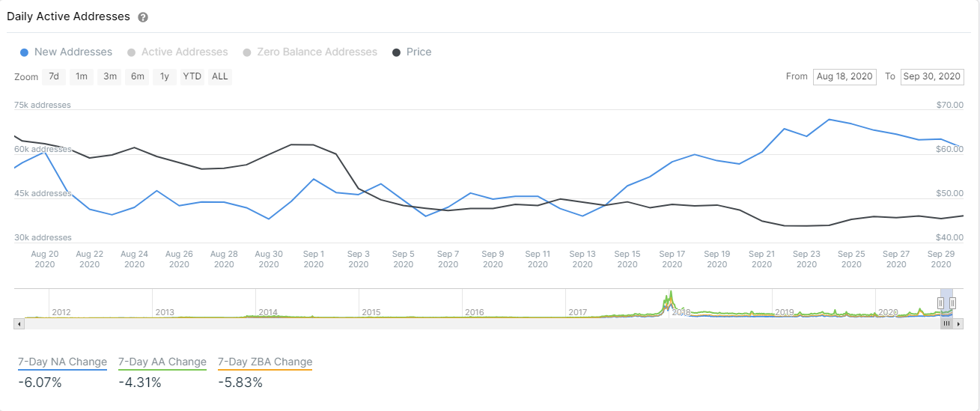This screenshot has width=980, height=411.
Task: Select the 7-Day NA Change label
Action: [x=63, y=362]
